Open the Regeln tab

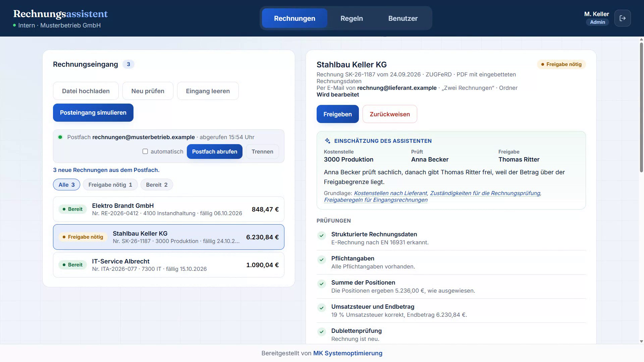[x=352, y=18]
